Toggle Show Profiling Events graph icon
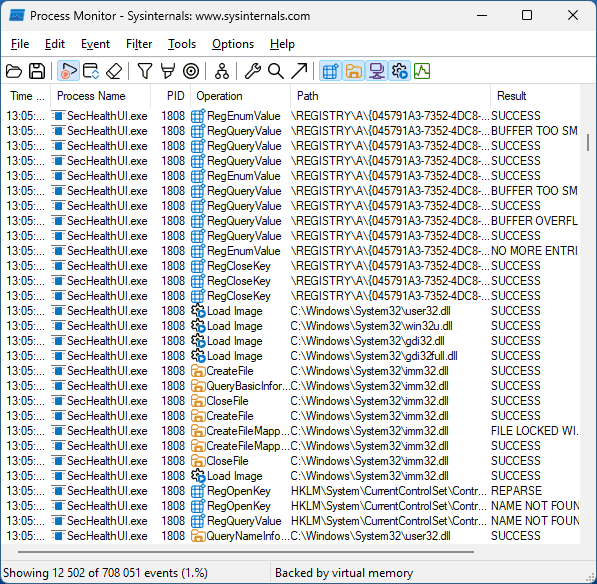Screen dimensions: 597x584 click(x=422, y=71)
